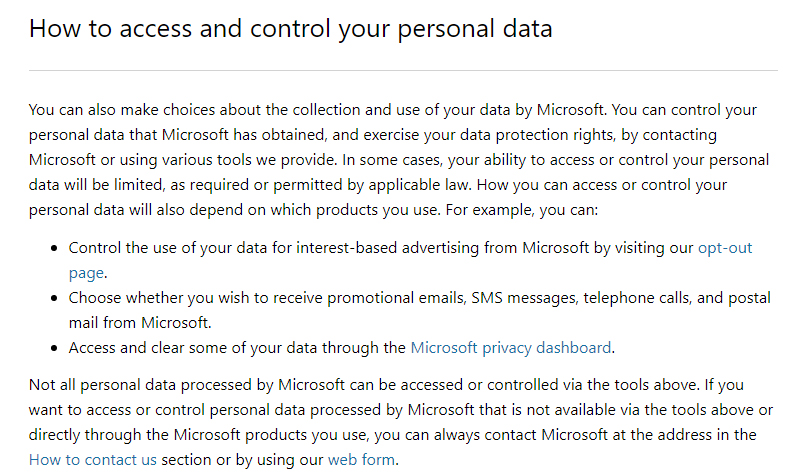Click the words 'telephone calls' in bullet list
Screen dimensions: 805x476
(x=637, y=298)
